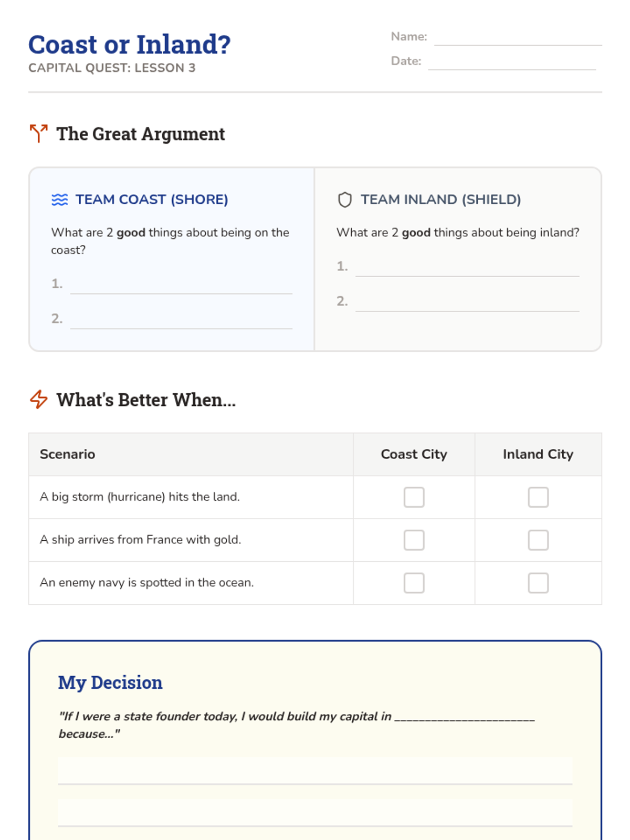
Task: Check Inland City for the hurricane scenario
Action: 538,497
